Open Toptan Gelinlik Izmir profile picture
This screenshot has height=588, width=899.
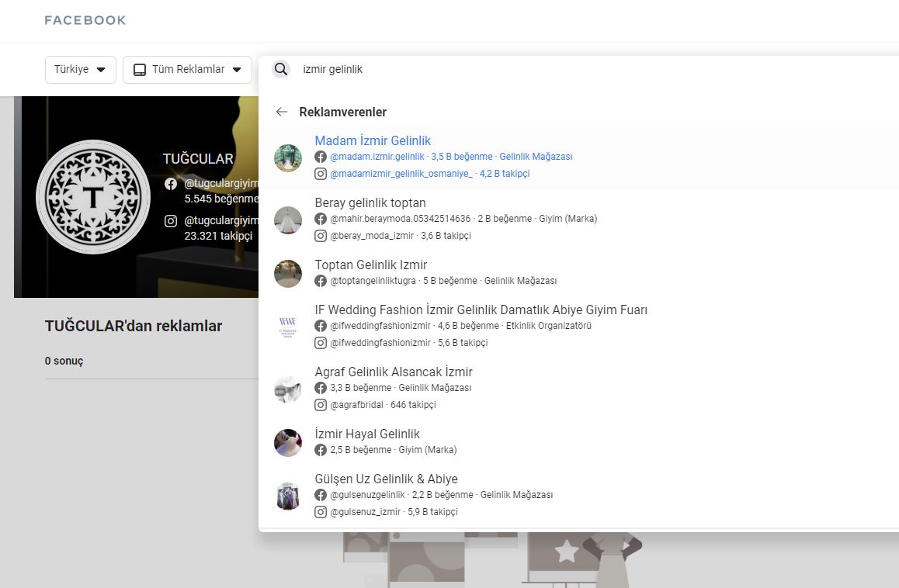point(288,273)
